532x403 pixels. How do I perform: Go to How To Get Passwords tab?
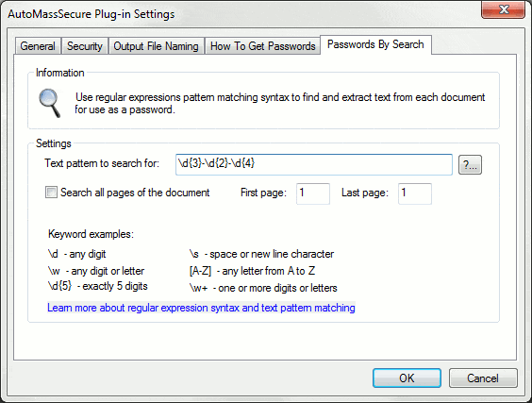[262, 46]
